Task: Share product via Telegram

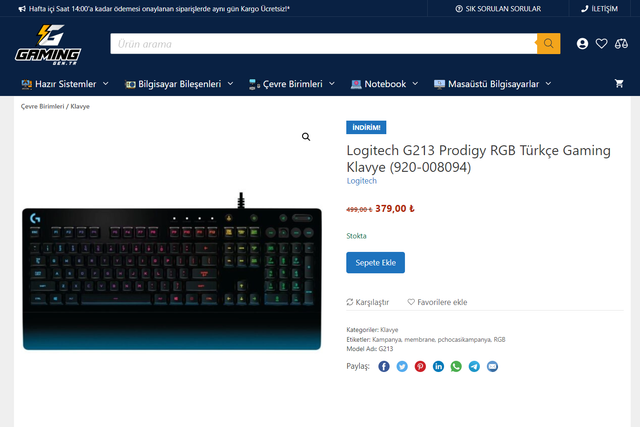Action: click(474, 366)
